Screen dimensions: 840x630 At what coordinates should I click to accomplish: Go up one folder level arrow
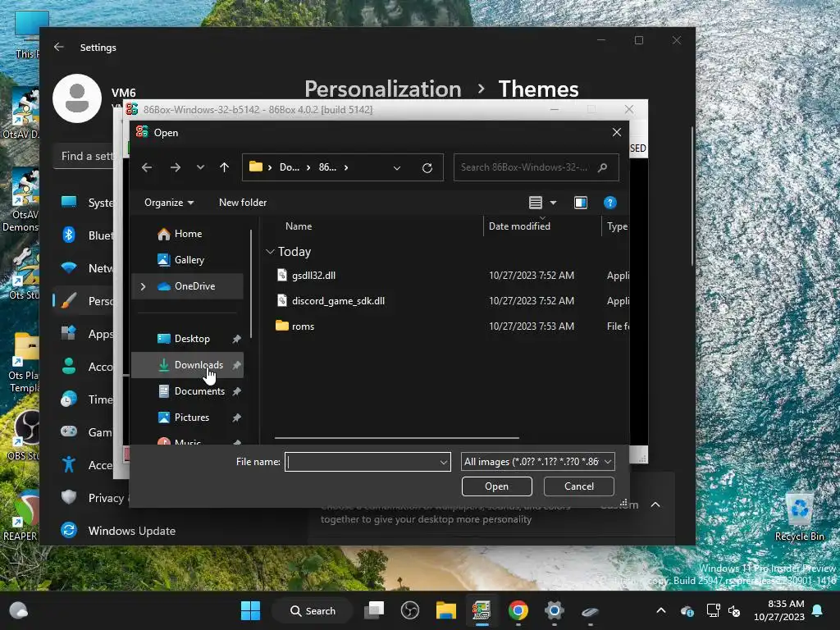tap(225, 167)
